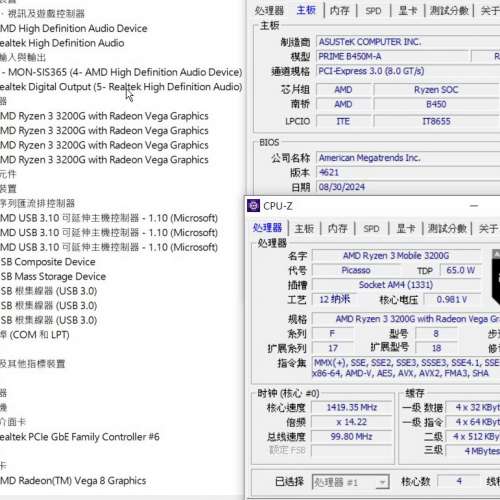
Task: Click core speed value 1419.35 MHz
Action: click(x=352, y=407)
